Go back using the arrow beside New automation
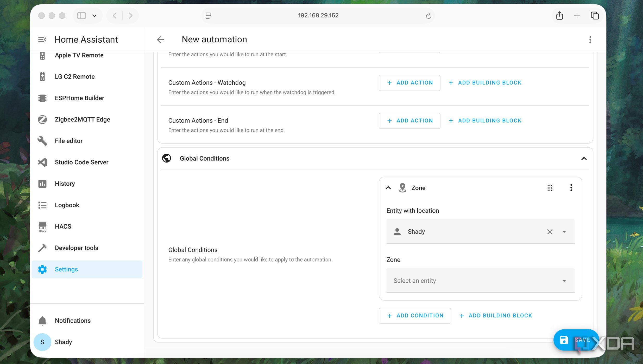 click(x=160, y=40)
